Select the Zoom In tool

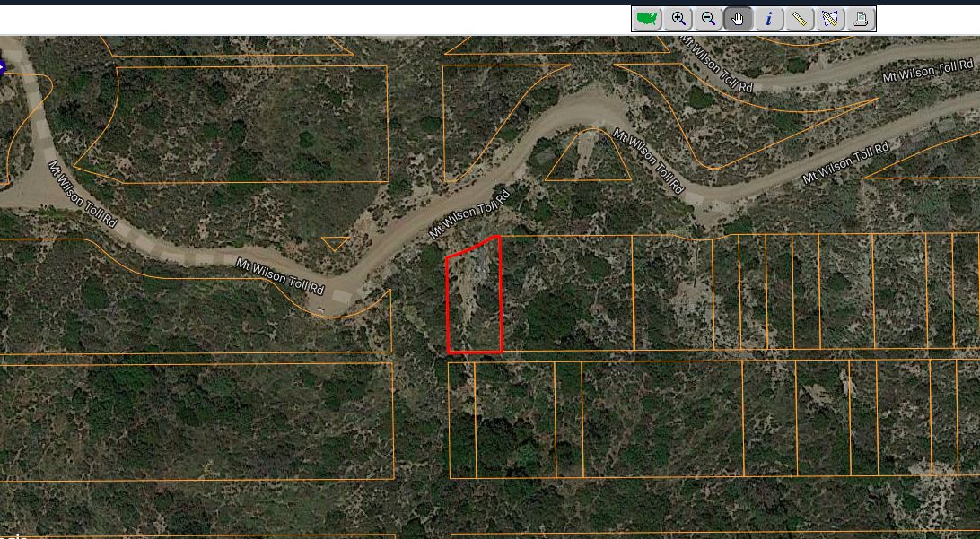pyautogui.click(x=678, y=18)
